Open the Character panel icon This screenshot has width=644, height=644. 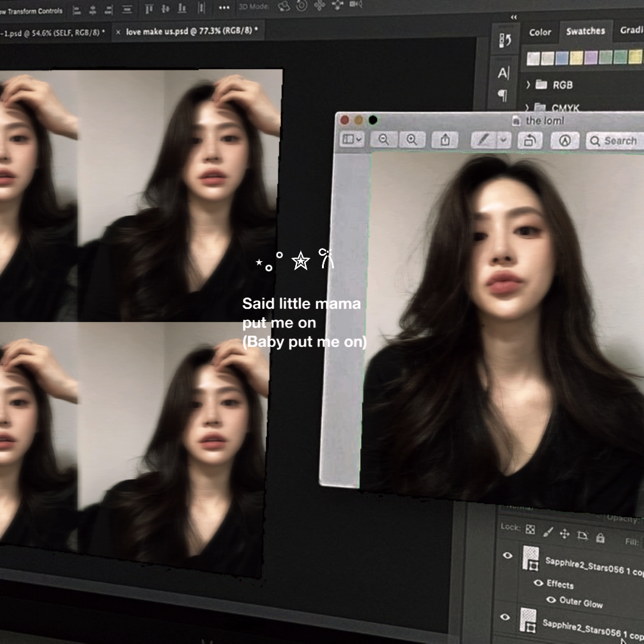click(504, 73)
